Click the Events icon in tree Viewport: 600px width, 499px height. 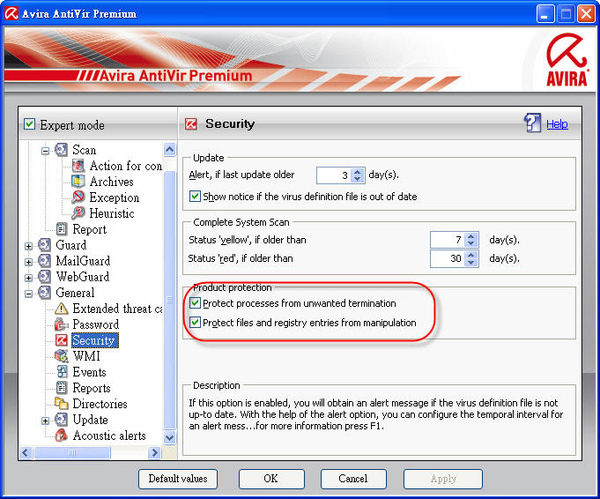(x=62, y=372)
